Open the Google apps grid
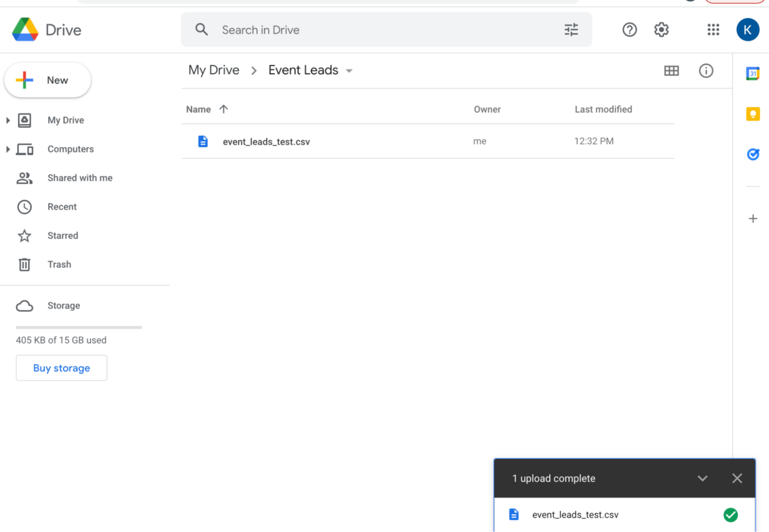Image resolution: width=769 pixels, height=532 pixels. click(x=713, y=30)
